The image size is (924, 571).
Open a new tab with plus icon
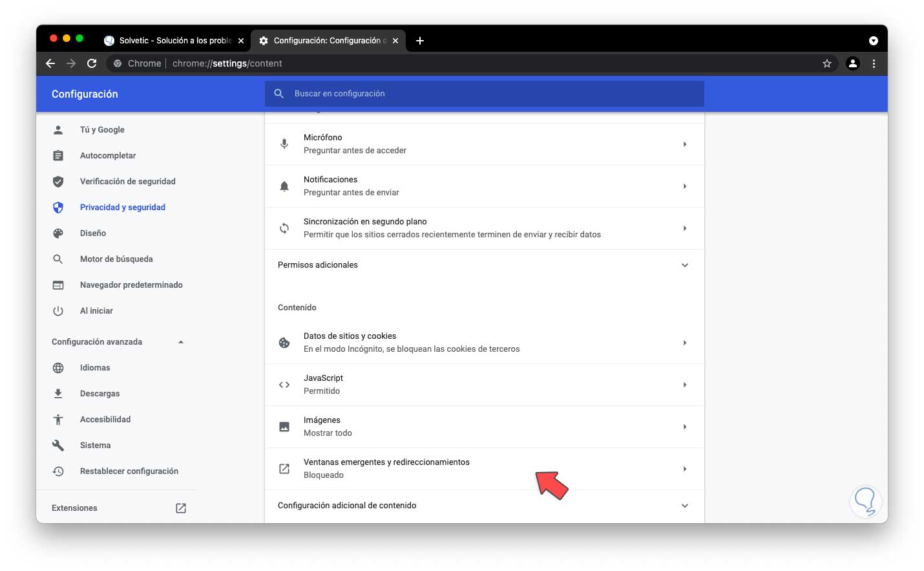tap(420, 41)
